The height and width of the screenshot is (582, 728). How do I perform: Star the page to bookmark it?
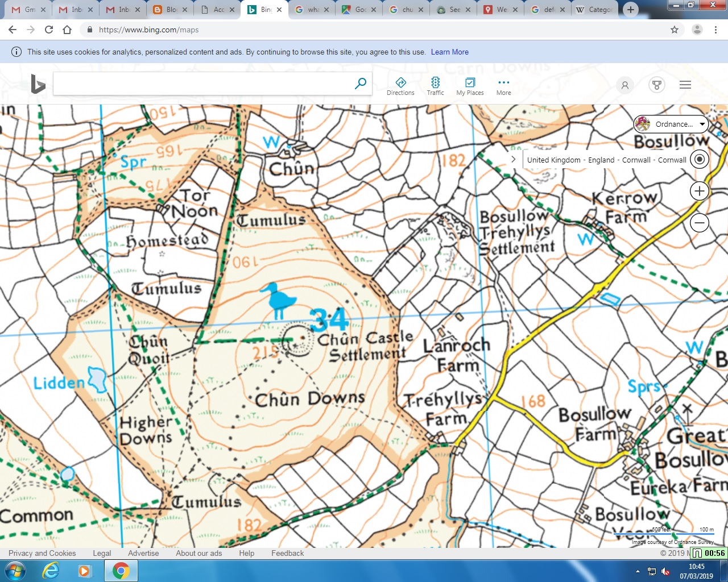click(673, 30)
